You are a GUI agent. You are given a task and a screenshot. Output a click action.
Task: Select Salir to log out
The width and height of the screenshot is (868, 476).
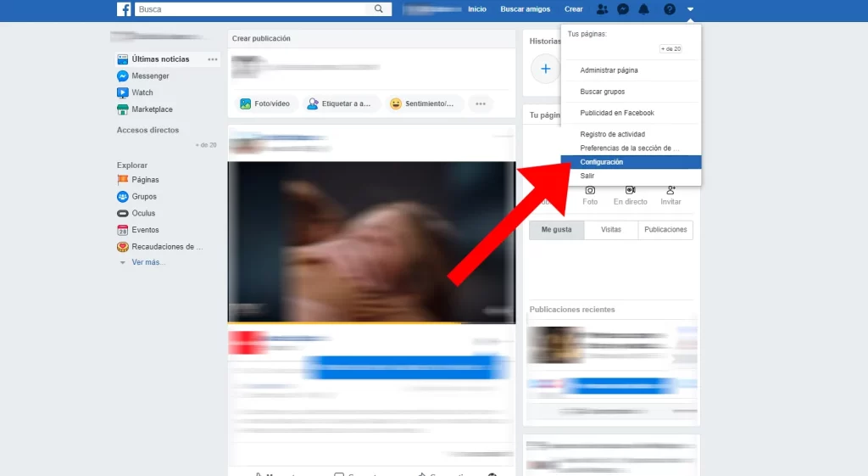587,176
